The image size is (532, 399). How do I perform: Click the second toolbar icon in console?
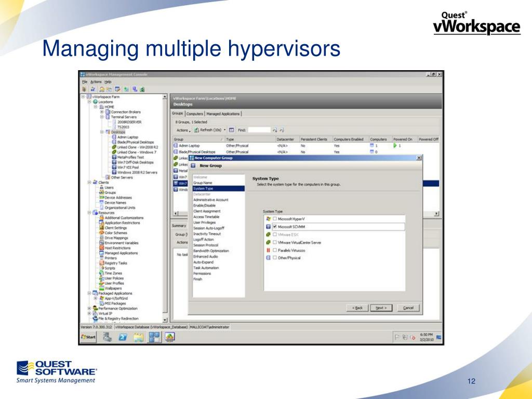click(x=92, y=89)
